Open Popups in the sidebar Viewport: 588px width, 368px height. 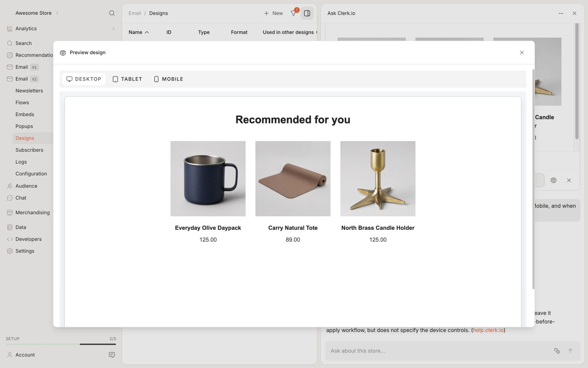pos(24,126)
